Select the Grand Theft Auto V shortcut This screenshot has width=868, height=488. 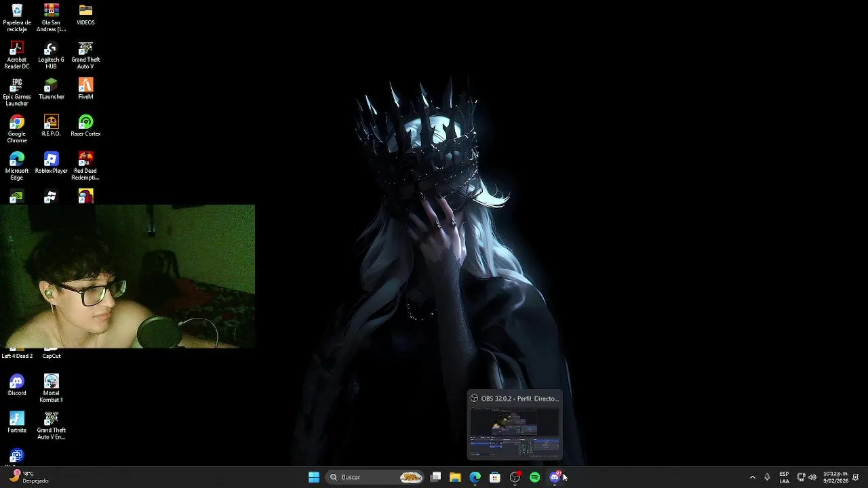85,56
